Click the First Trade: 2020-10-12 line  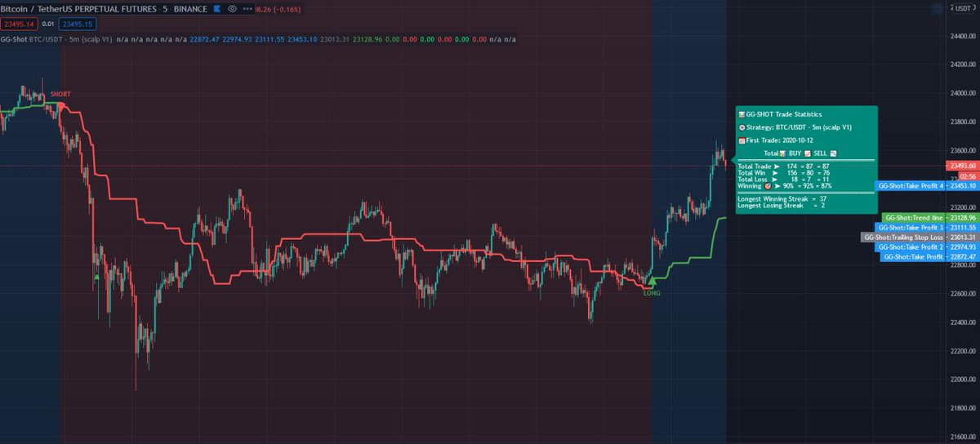click(775, 141)
